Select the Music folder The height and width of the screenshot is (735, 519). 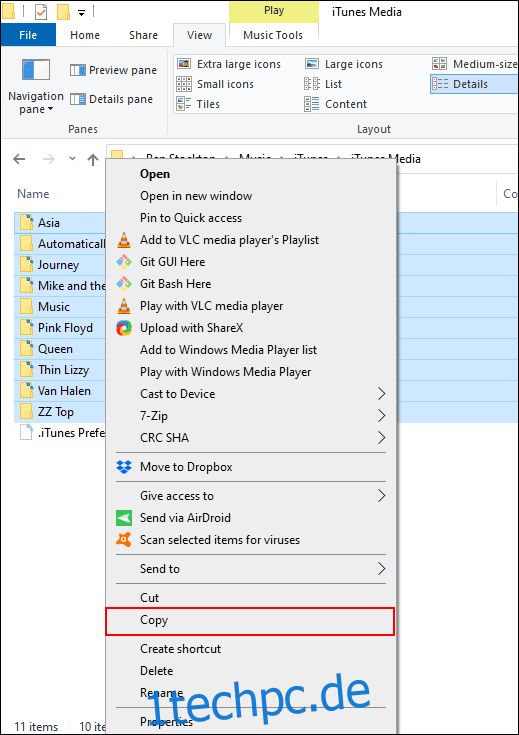coord(60,307)
